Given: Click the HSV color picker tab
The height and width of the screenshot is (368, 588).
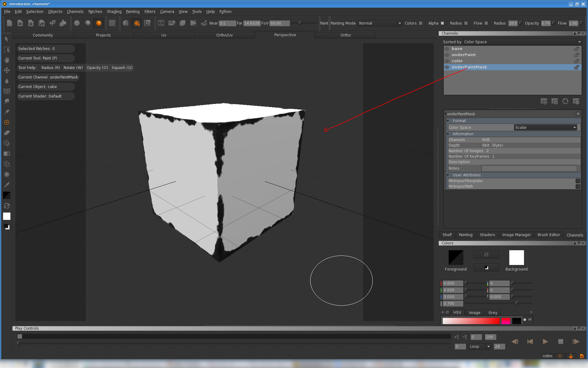Looking at the screenshot, I should coord(457,312).
